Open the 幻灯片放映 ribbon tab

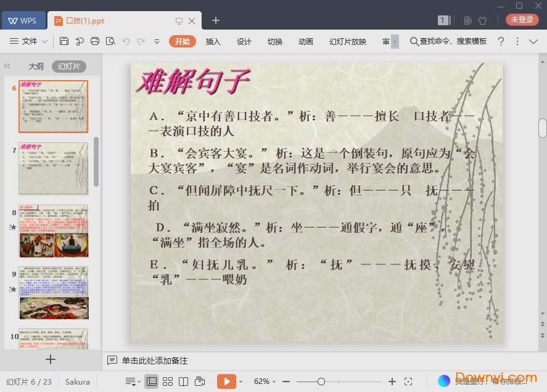coord(347,41)
